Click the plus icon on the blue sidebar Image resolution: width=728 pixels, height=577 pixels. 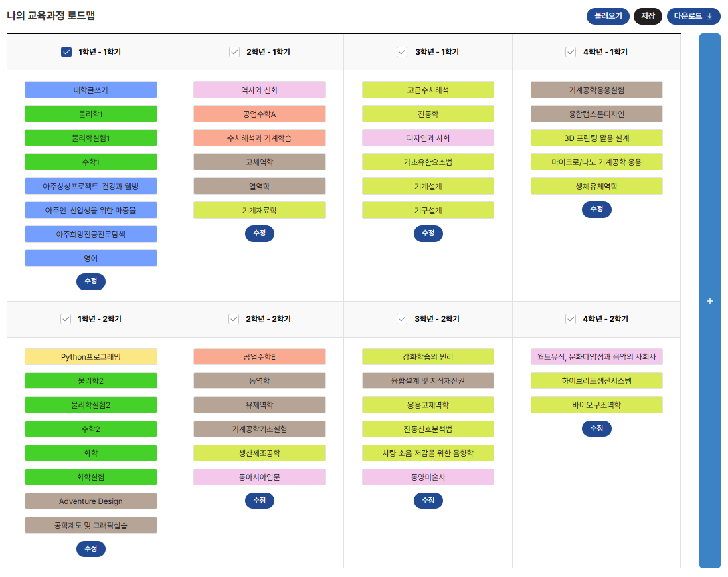click(709, 301)
